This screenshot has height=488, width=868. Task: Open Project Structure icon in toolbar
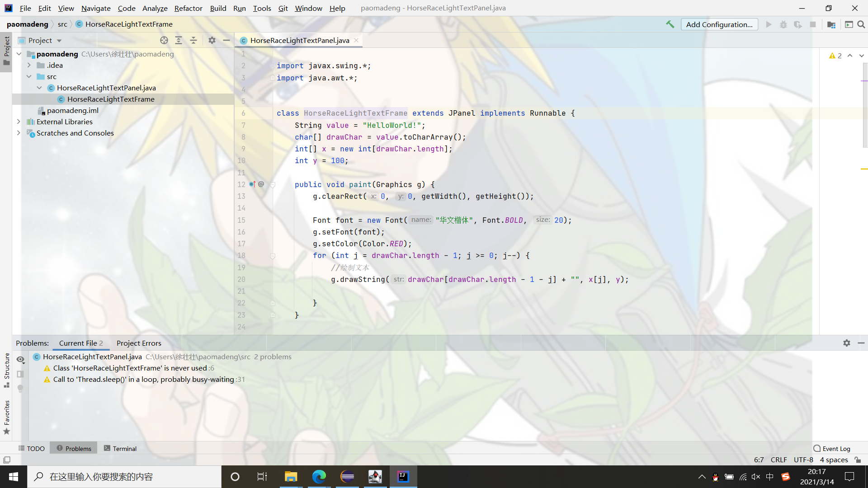tap(831, 24)
